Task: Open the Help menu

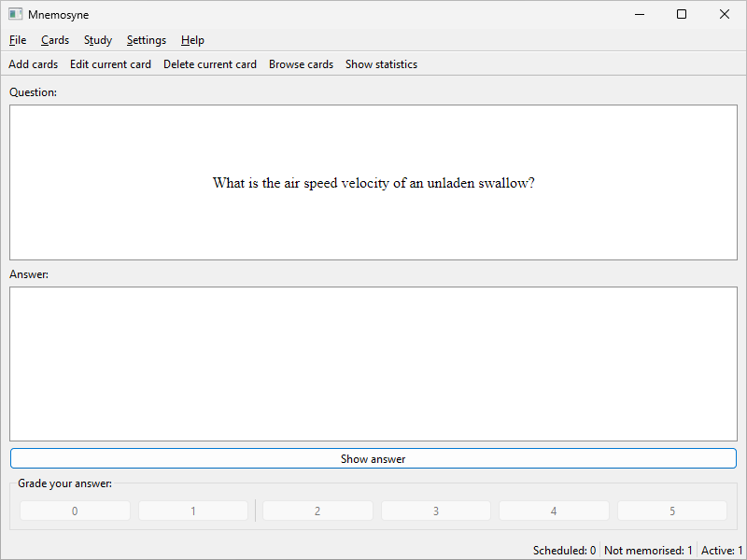Action: coord(192,40)
